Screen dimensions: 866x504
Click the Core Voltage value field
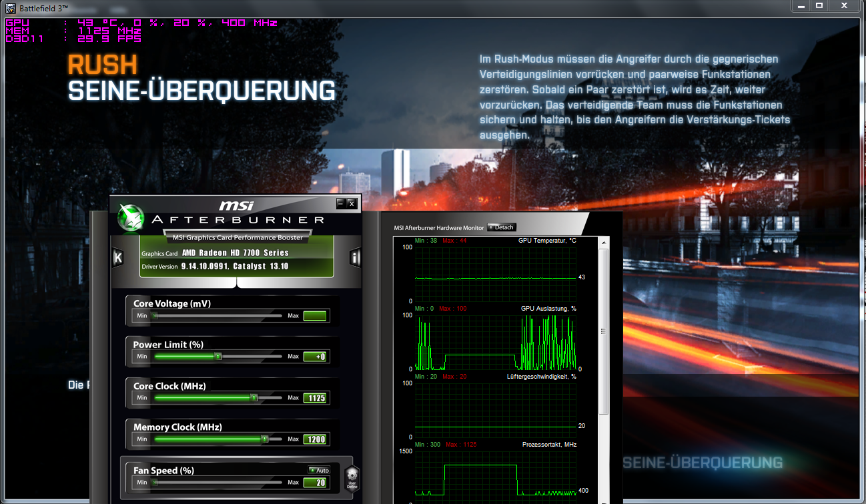(x=315, y=316)
